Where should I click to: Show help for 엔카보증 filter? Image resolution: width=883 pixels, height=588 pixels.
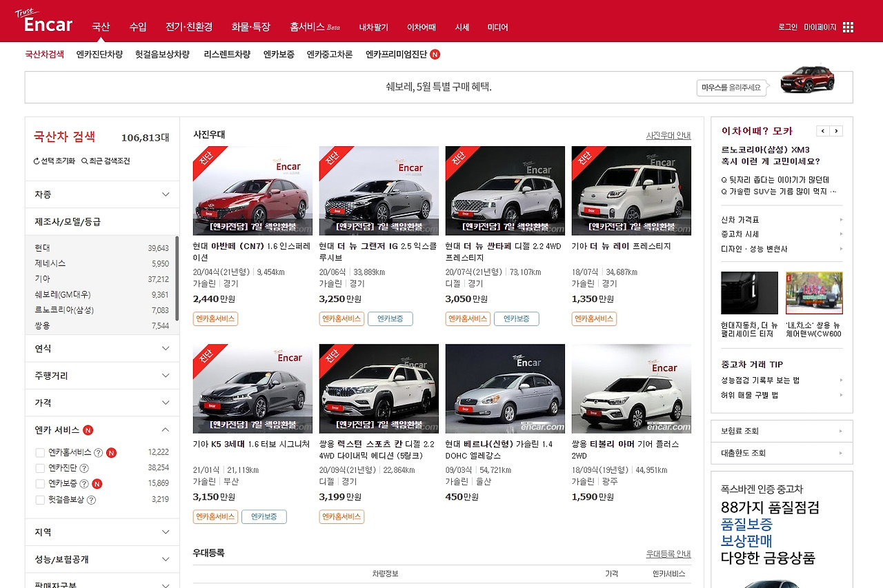tap(84, 484)
